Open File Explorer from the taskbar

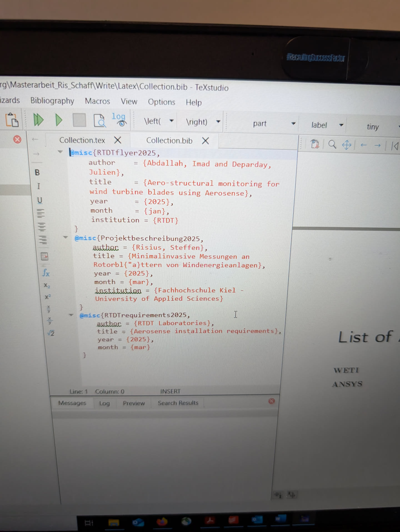click(x=114, y=522)
